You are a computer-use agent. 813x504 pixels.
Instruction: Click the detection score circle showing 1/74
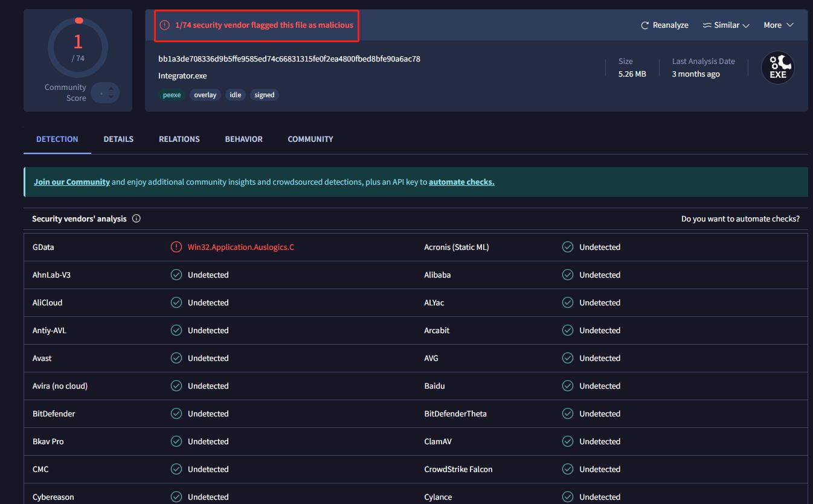[78, 48]
